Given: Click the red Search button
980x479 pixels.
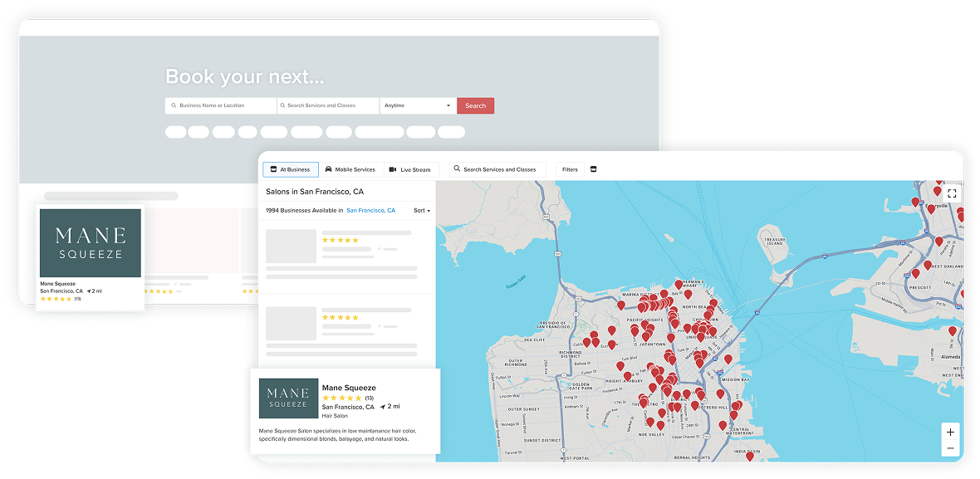Looking at the screenshot, I should [476, 105].
